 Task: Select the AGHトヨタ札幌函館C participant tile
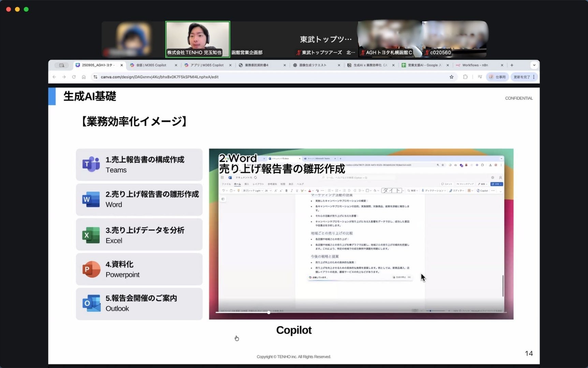click(x=390, y=39)
